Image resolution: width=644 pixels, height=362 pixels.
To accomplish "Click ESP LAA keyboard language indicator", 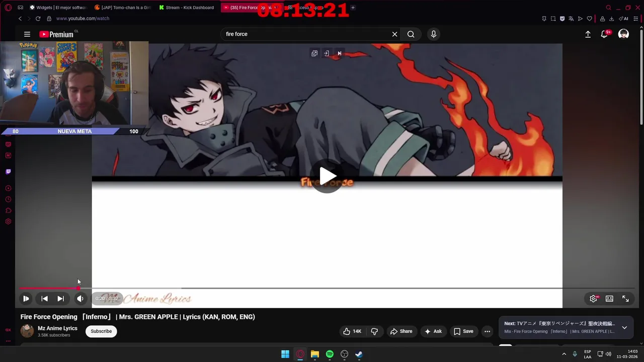I will coord(588,354).
